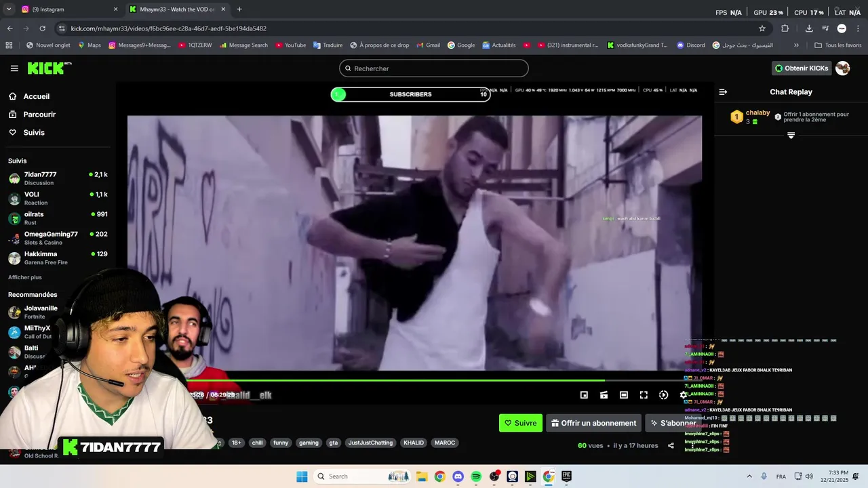This screenshot has width=868, height=488.
Task: Open the Discord bookmark
Action: tap(690, 45)
